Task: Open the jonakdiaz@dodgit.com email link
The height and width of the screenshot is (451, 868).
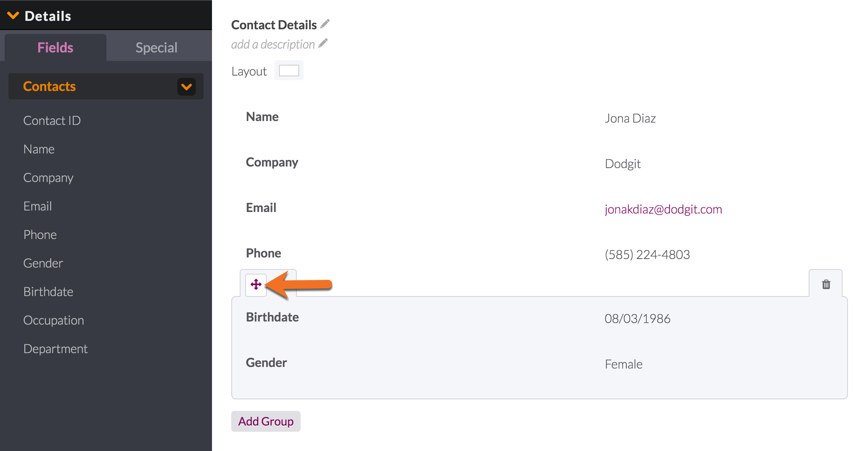Action: (663, 209)
